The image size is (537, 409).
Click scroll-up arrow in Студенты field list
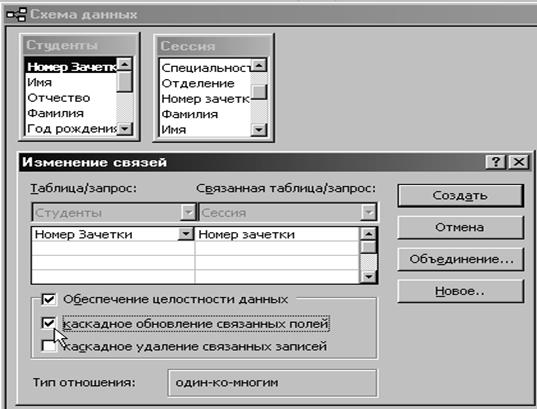(124, 64)
